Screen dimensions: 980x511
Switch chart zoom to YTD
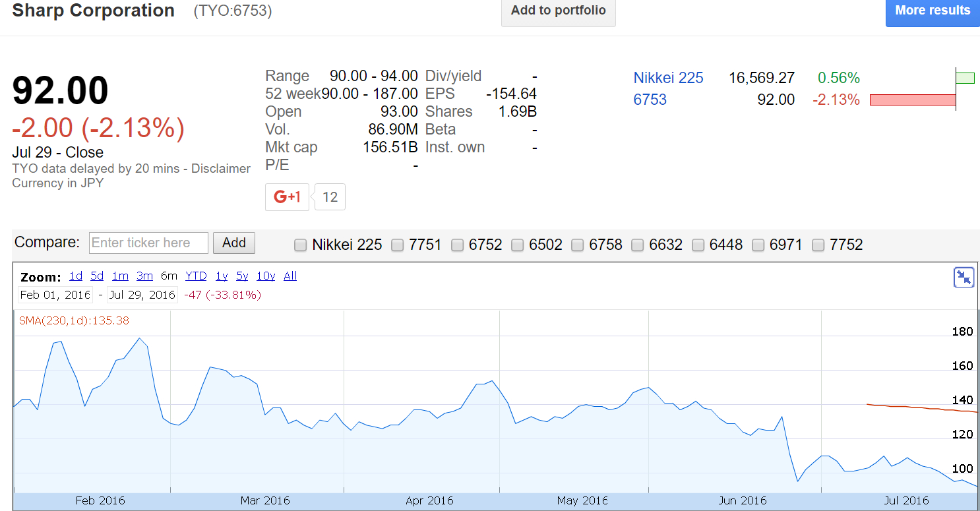coord(196,276)
